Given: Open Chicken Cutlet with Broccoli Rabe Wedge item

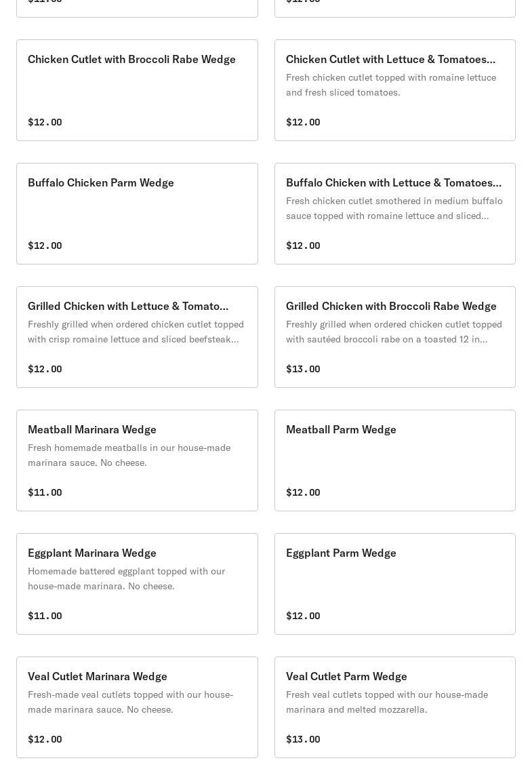Looking at the screenshot, I should [131, 60].
